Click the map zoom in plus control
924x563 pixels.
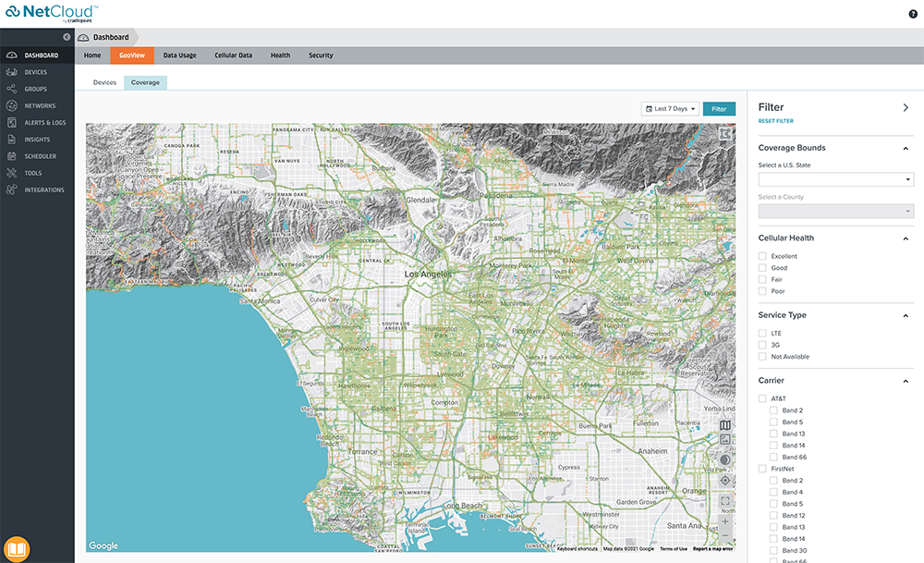[724, 521]
